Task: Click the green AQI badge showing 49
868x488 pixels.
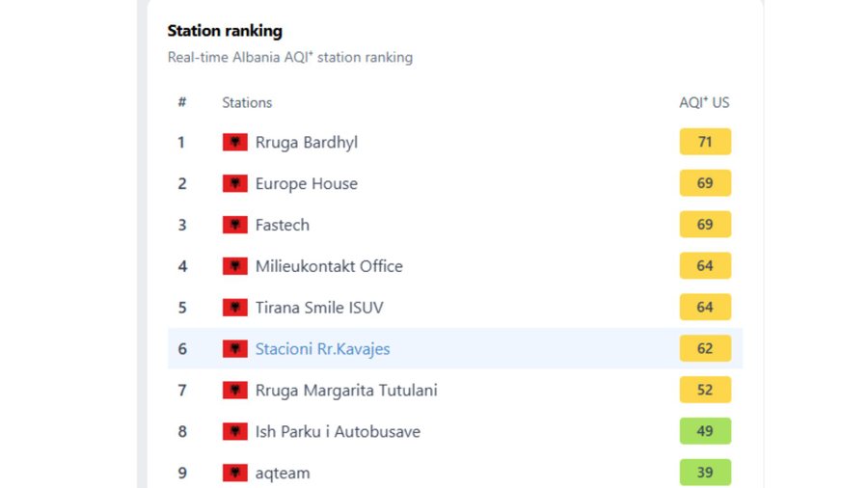Action: click(705, 432)
